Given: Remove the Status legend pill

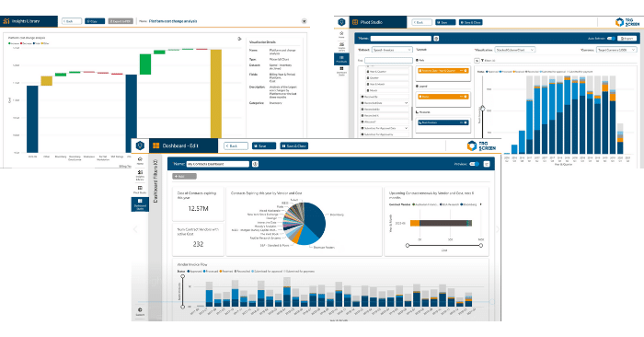Looking at the screenshot, I should [x=466, y=97].
